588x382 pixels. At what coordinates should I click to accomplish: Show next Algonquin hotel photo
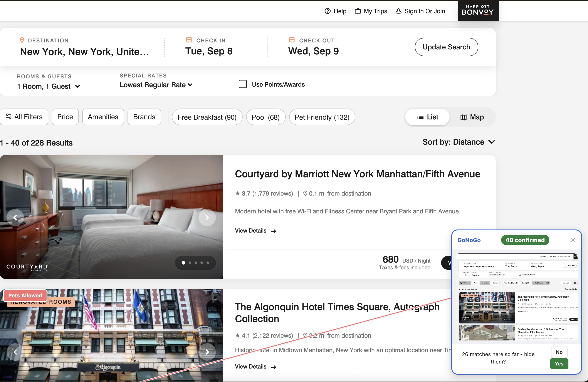[x=207, y=352]
